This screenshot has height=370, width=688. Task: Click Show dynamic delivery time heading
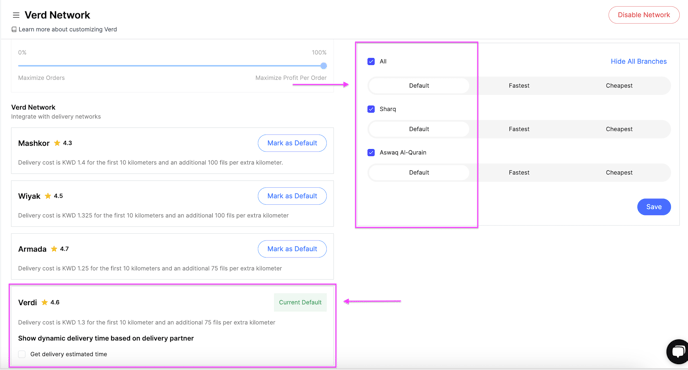(106, 338)
